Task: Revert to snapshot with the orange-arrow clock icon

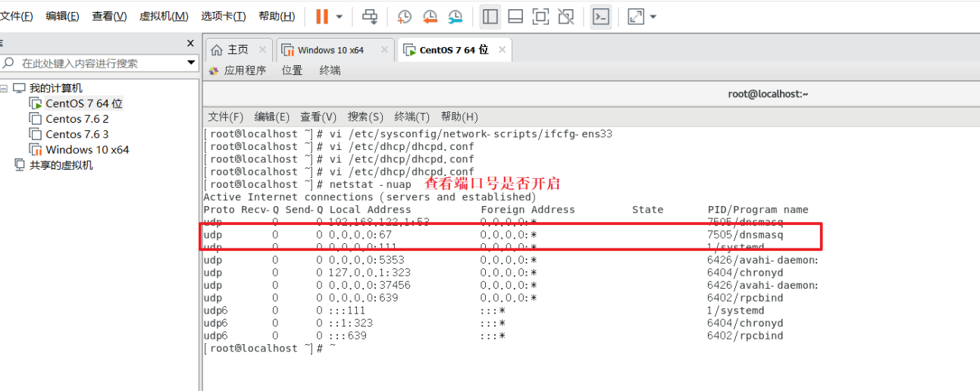Action: point(430,16)
